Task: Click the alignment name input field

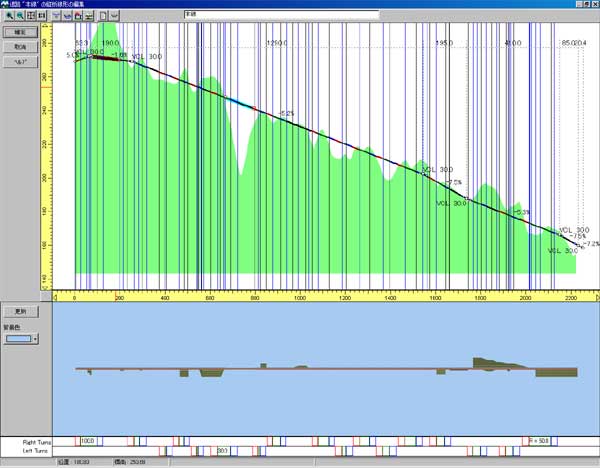Action: point(281,14)
